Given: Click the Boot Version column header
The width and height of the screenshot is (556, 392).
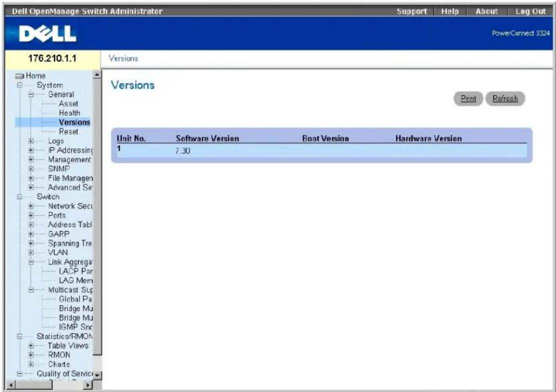Looking at the screenshot, I should tap(325, 138).
